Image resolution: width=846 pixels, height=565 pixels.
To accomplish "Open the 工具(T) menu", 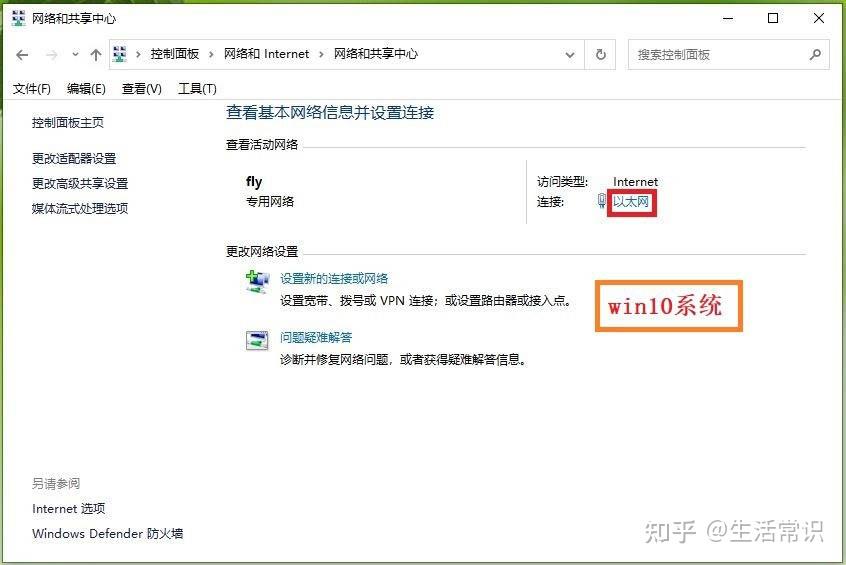I will click(197, 89).
